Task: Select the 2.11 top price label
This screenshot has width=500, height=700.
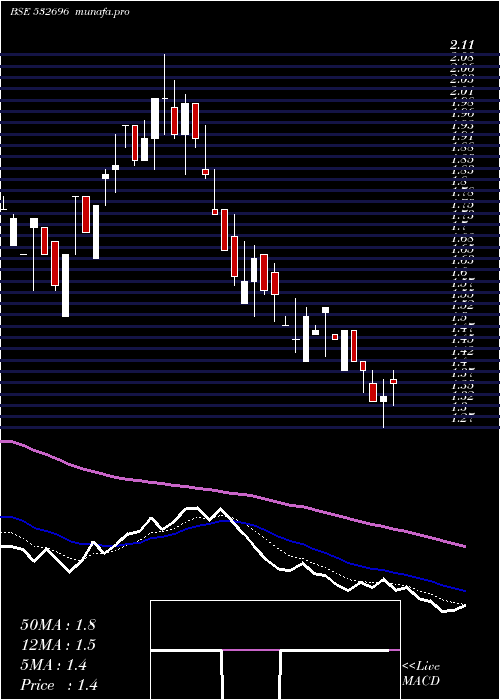Action: (x=462, y=45)
